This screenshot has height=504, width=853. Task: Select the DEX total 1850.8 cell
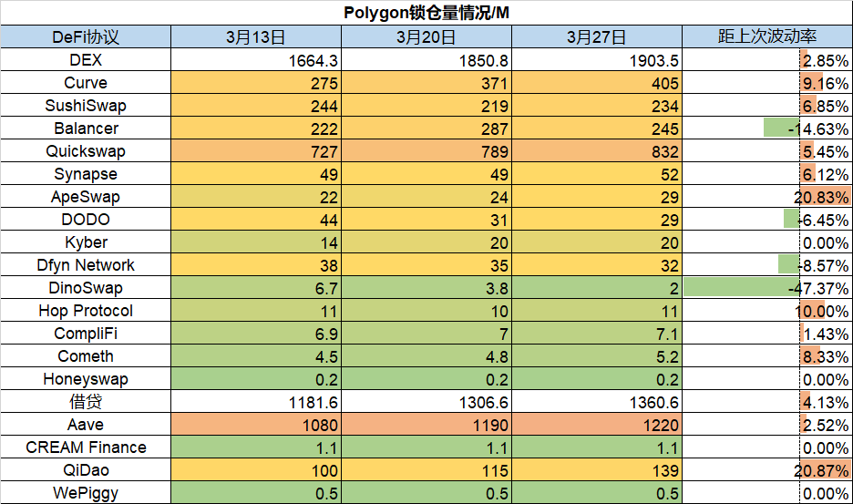coord(426,60)
